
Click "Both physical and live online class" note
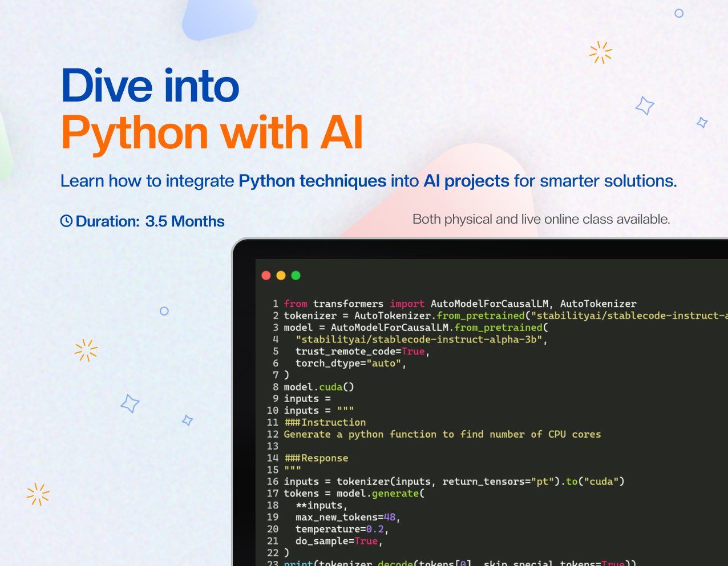(541, 219)
